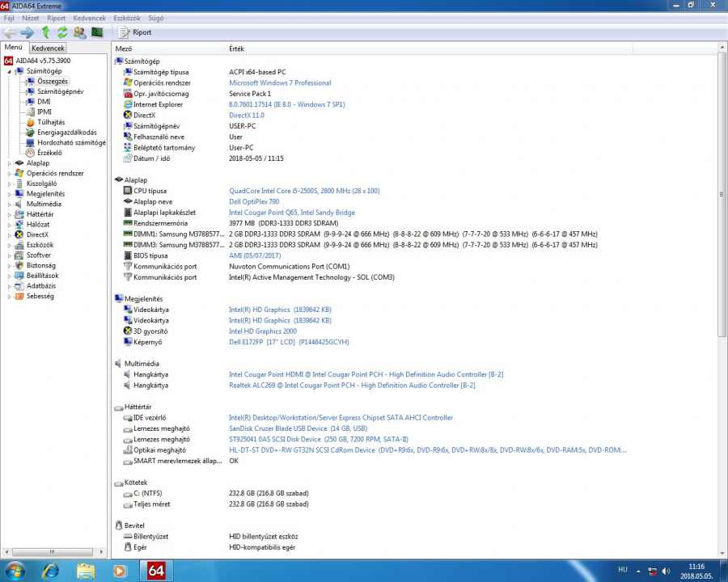Click the Szoftver tree icon

[x=19, y=255]
